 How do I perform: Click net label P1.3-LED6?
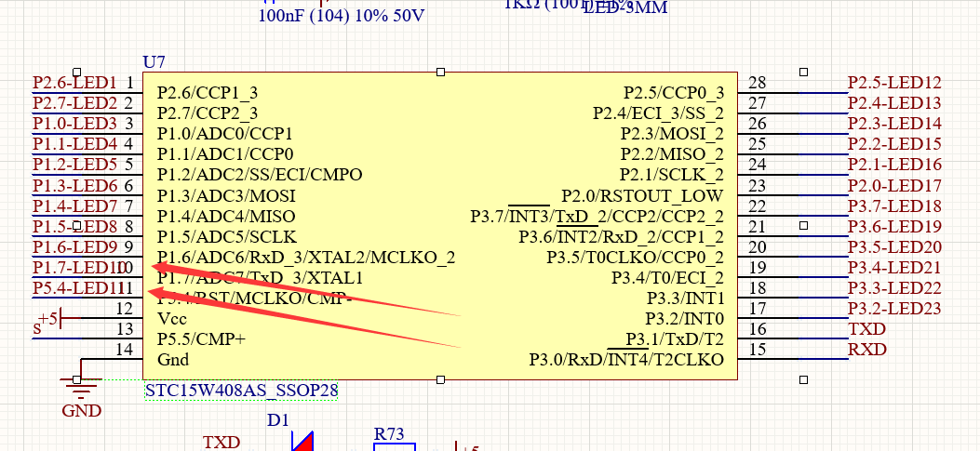tap(75, 186)
